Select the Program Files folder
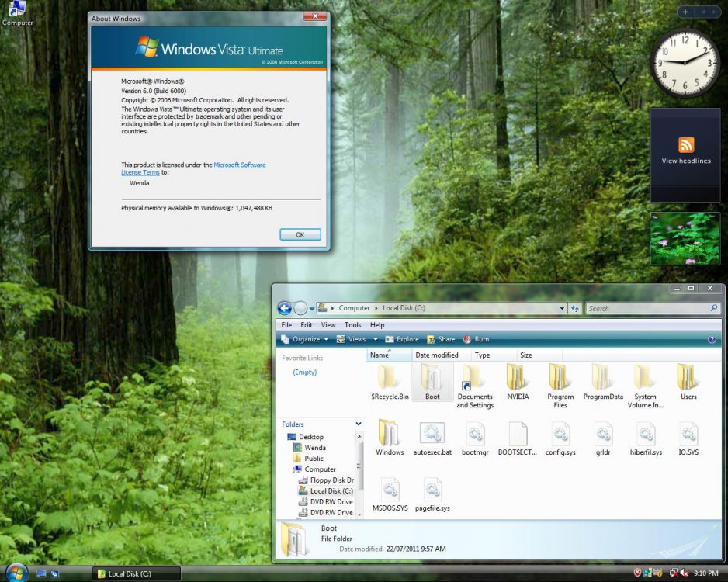The width and height of the screenshot is (728, 582). [560, 379]
